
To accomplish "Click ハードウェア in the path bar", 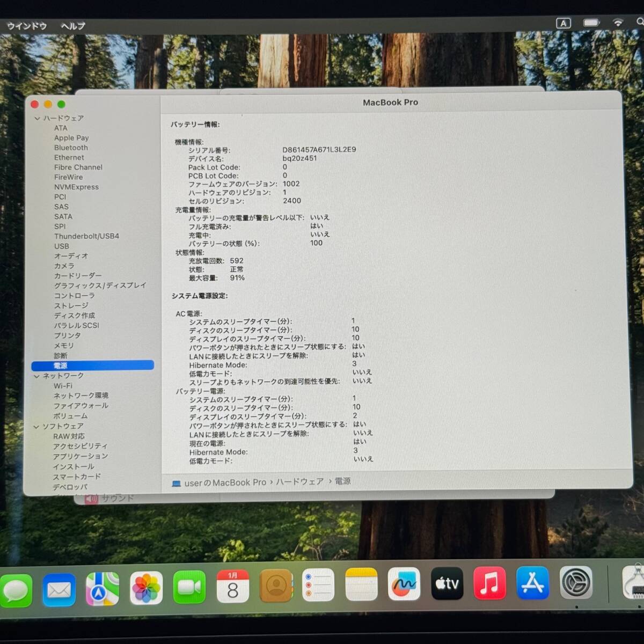I will pos(300,482).
